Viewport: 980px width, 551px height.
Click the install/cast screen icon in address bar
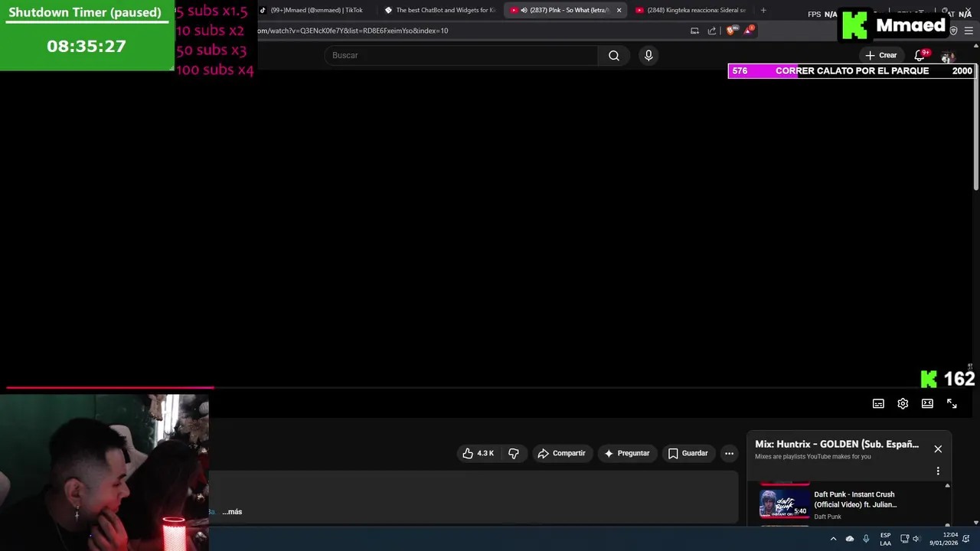[x=694, y=31]
